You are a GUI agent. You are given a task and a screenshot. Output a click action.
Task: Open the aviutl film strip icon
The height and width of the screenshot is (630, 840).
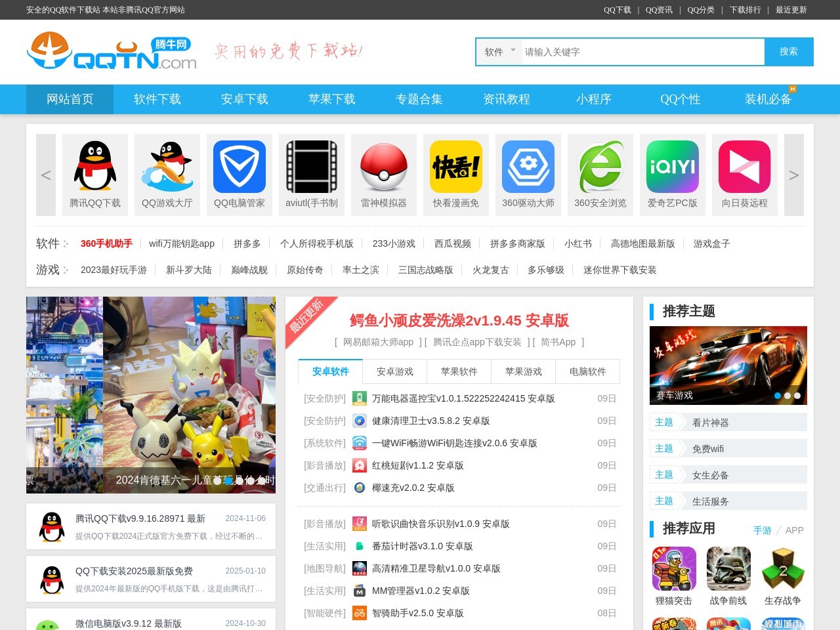(x=312, y=167)
